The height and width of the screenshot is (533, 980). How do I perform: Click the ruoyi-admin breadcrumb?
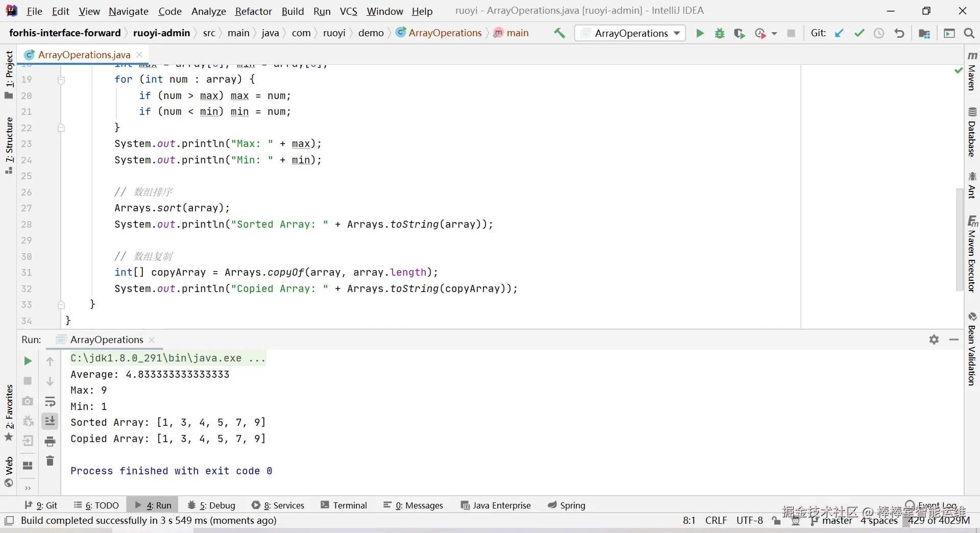pos(161,33)
